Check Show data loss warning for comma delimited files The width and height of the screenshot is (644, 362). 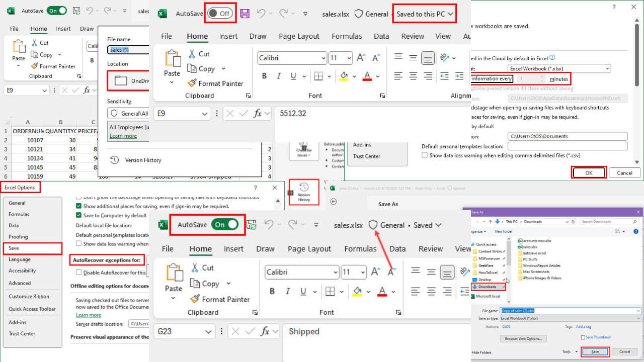[425, 155]
